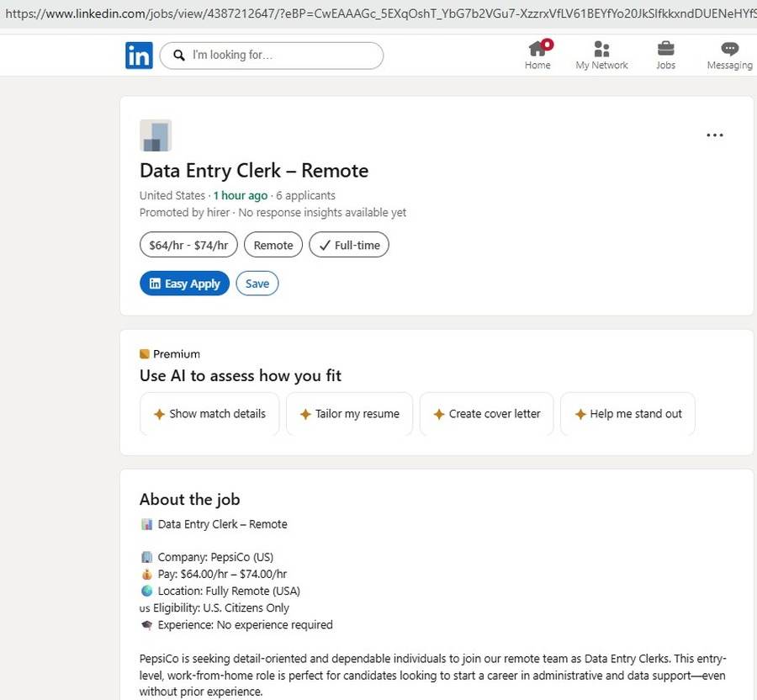Click the sparkle icon on Create cover letter
This screenshot has height=700, width=757.
coord(439,414)
